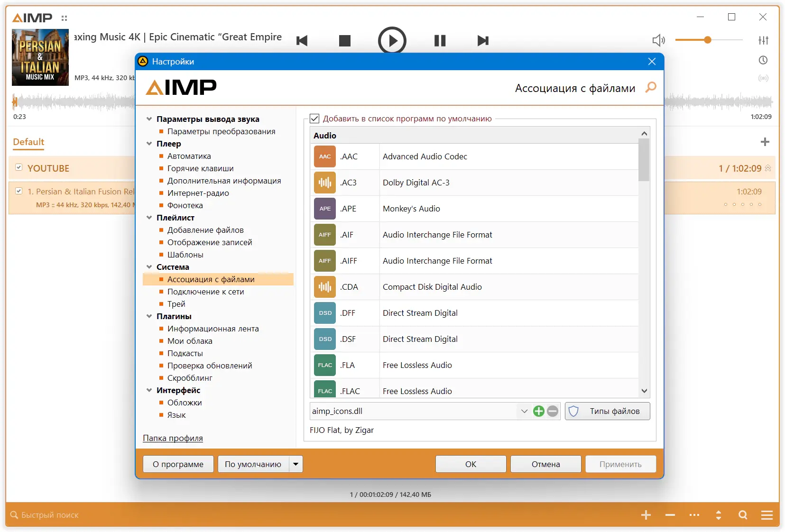Adjust the volume slider handle
785x532 pixels.
(x=708, y=40)
